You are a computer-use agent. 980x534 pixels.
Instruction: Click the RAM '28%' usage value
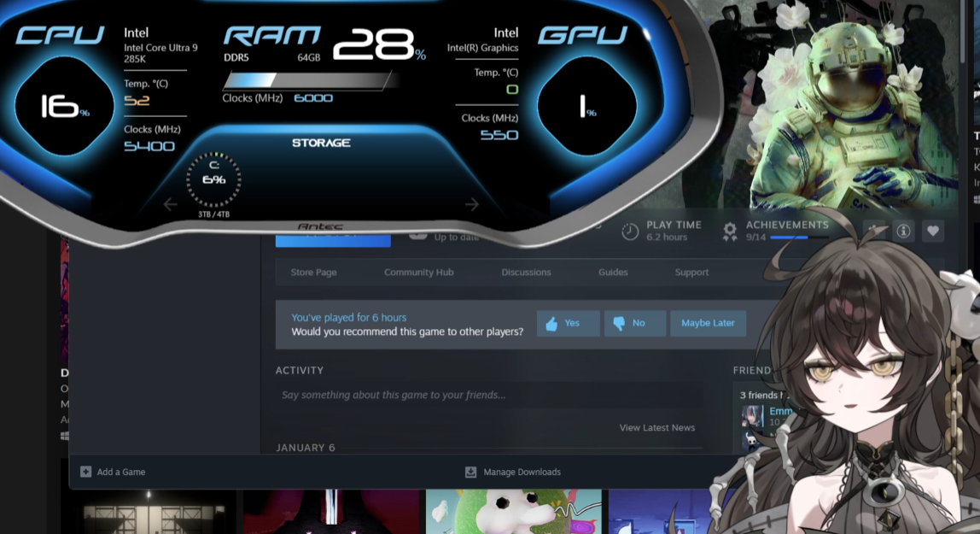pyautogui.click(x=379, y=45)
